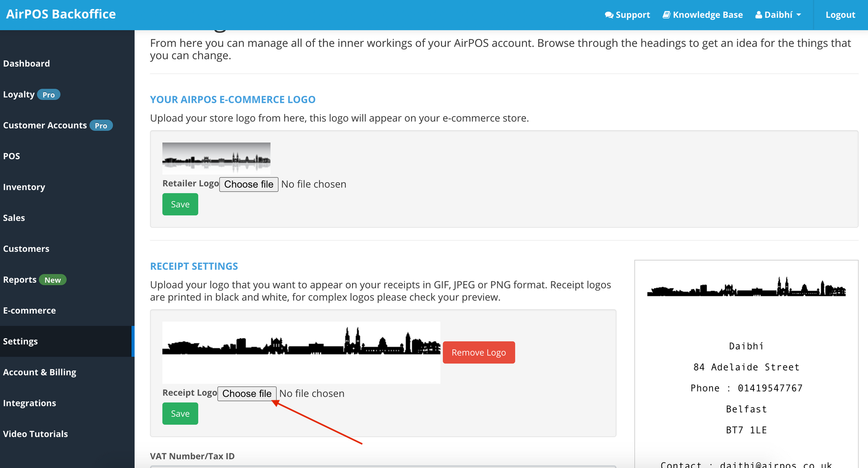
Task: Click the Retailer Logo field label
Action: (x=191, y=183)
